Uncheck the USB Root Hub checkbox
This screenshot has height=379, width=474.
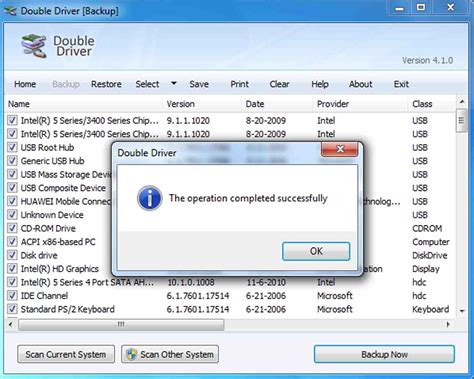[x=12, y=147]
